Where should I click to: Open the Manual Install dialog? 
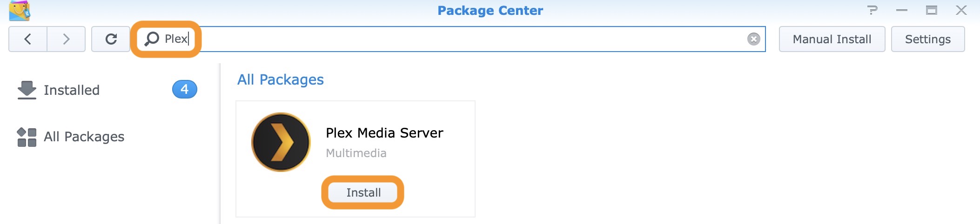(832, 39)
